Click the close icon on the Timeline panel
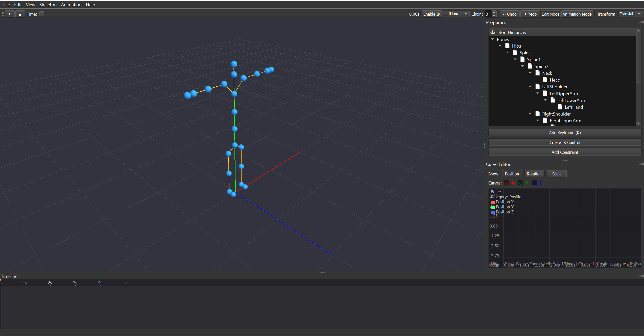Image resolution: width=644 pixels, height=336 pixels. tap(642, 276)
